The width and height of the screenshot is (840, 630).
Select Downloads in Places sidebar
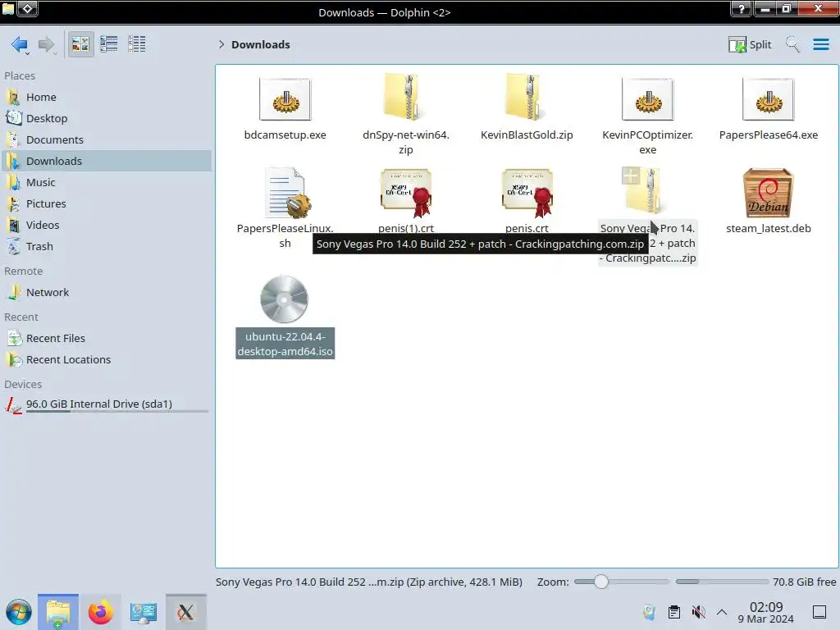click(x=107, y=162)
